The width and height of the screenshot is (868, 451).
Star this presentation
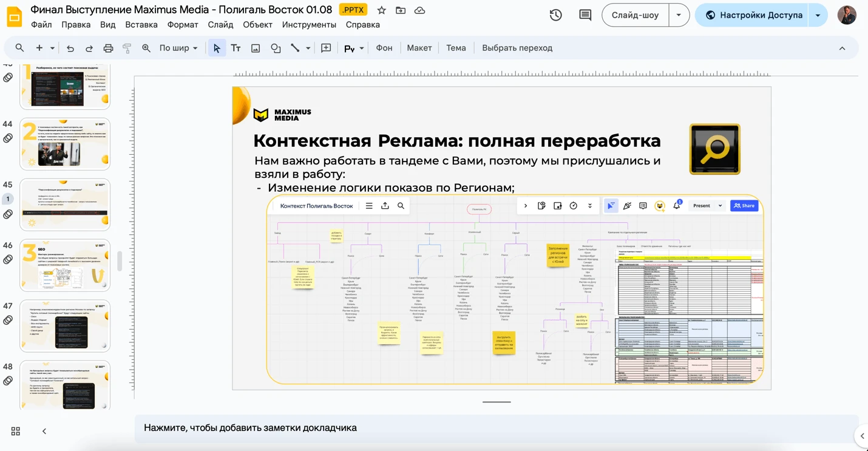pyautogui.click(x=381, y=10)
